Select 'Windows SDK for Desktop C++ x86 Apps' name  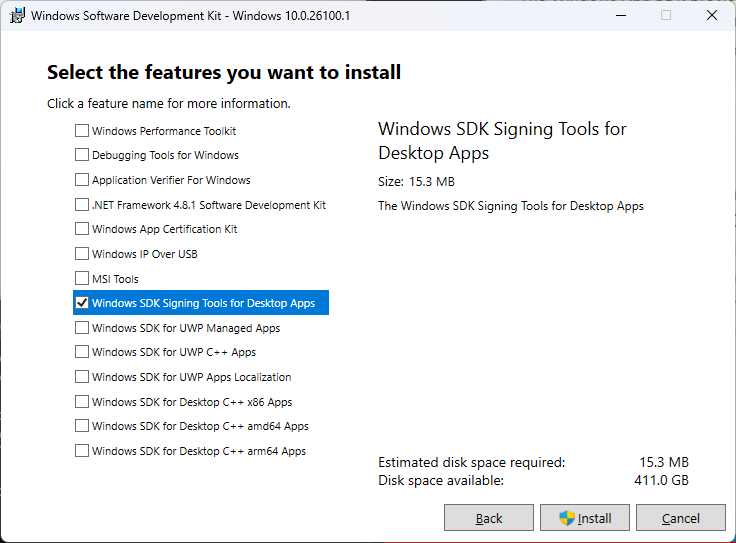tap(192, 402)
